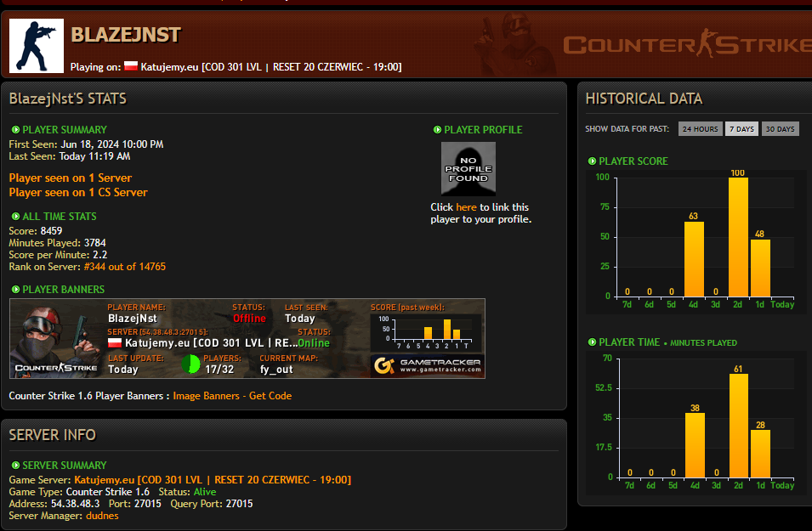This screenshot has height=531, width=812.
Task: Click the 61 minutes bar for 2d
Action: coord(739,426)
